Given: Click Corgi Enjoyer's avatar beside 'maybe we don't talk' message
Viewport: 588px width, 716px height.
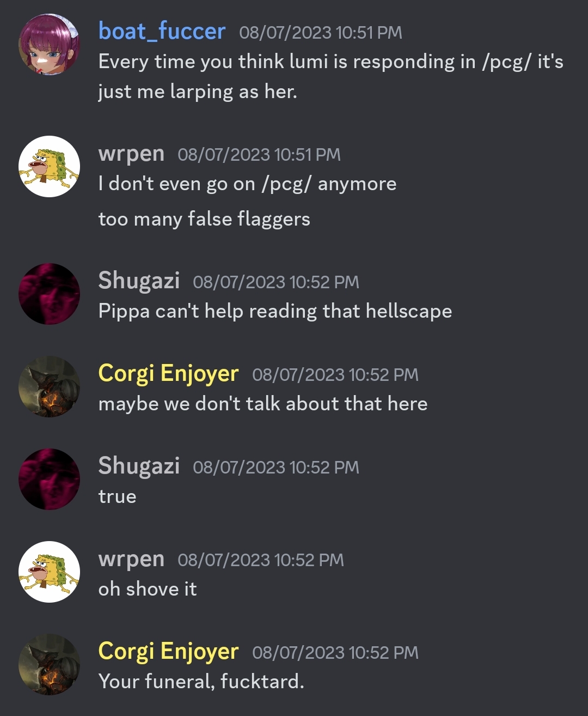Looking at the screenshot, I should (x=49, y=386).
